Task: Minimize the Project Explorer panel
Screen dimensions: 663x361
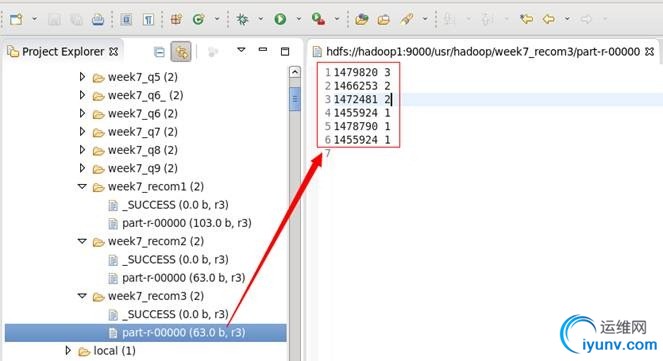Action: 263,50
